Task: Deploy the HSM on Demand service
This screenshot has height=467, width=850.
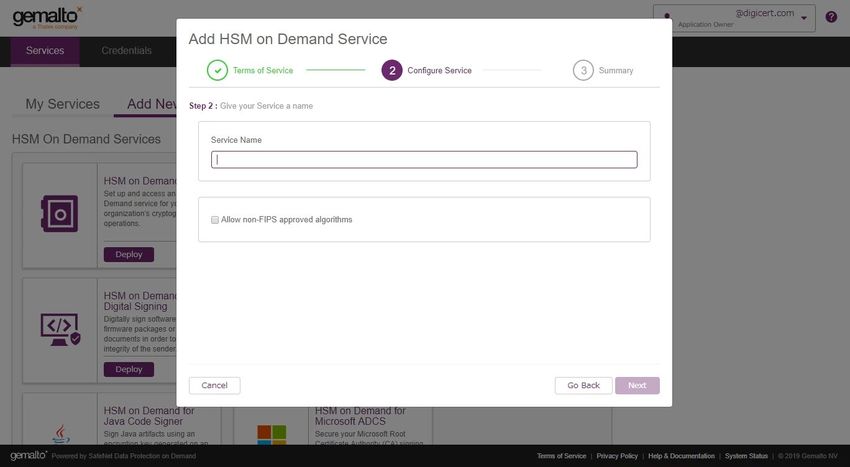Action: [128, 254]
